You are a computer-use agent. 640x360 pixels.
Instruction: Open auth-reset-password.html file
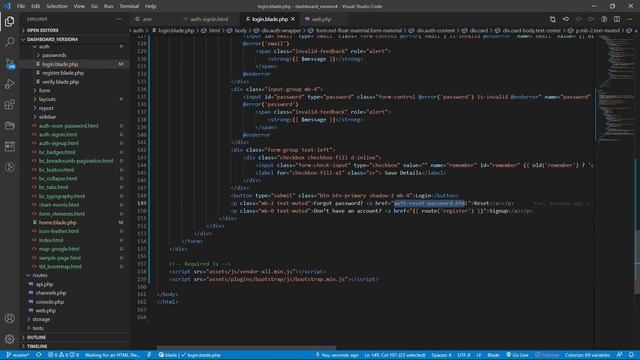click(69, 126)
